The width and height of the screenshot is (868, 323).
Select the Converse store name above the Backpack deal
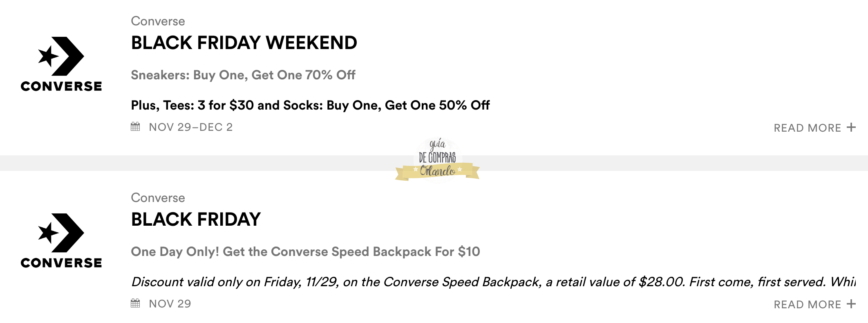point(158,198)
